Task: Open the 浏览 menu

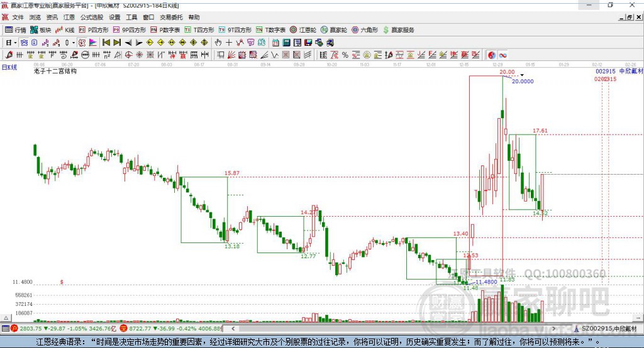Action: (x=35, y=17)
